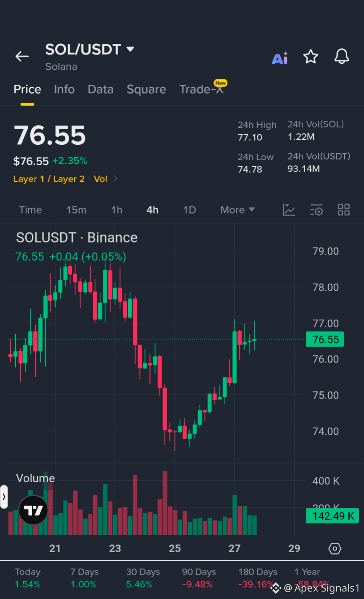Switch to the Price tab
Screen dimensions: 364x599
(x=27, y=89)
